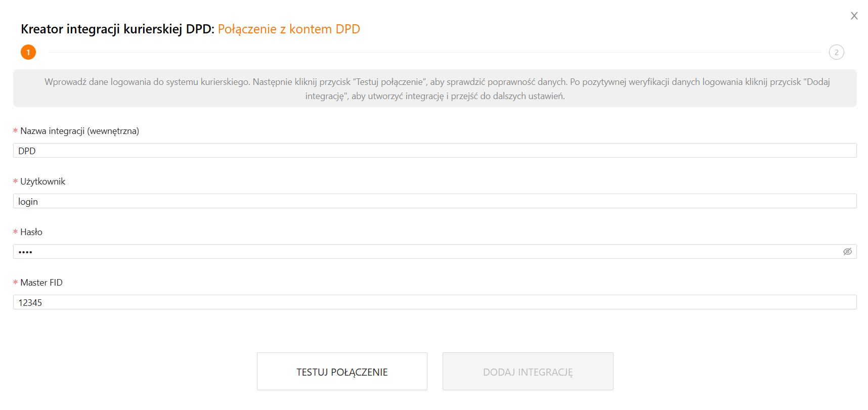
Task: Click the gray instruction banner text
Action: [x=435, y=88]
